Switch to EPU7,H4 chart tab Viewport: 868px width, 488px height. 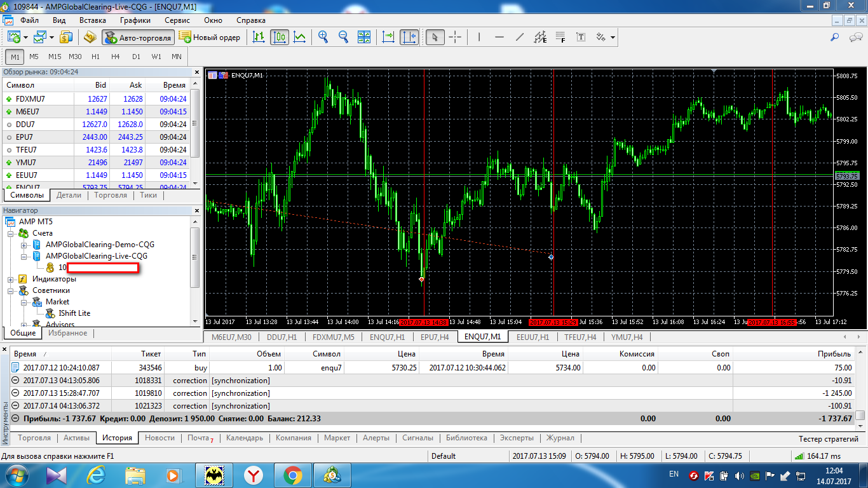coord(435,337)
